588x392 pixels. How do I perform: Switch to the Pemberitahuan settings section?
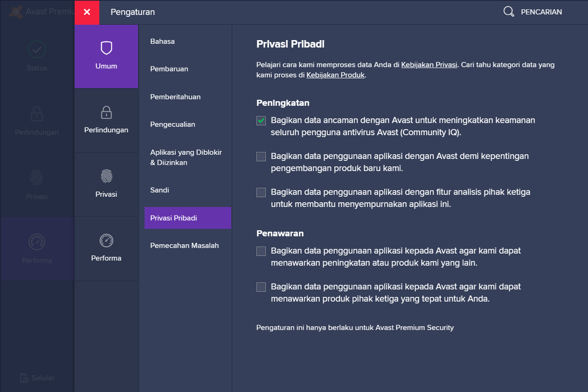coord(175,96)
